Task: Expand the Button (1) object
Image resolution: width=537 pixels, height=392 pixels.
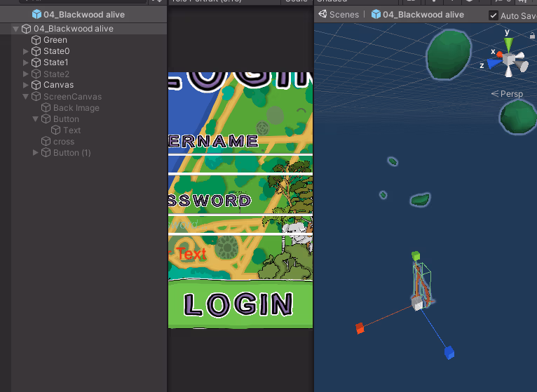Action: [36, 153]
